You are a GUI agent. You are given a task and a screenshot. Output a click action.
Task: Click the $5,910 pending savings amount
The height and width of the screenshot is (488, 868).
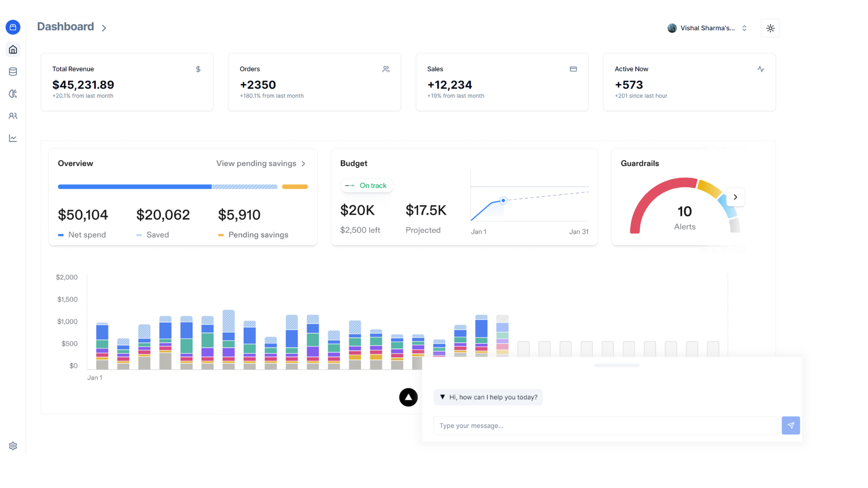[239, 215]
